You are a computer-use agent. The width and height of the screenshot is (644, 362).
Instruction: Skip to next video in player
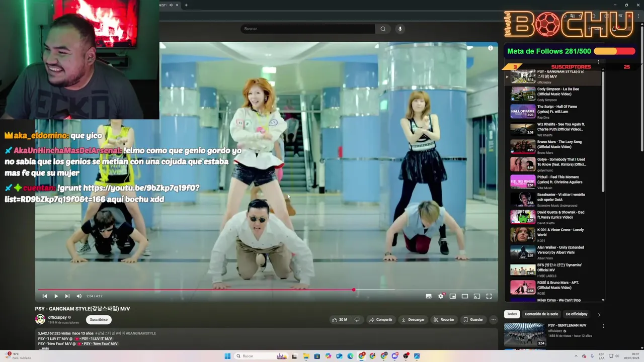pyautogui.click(x=67, y=296)
